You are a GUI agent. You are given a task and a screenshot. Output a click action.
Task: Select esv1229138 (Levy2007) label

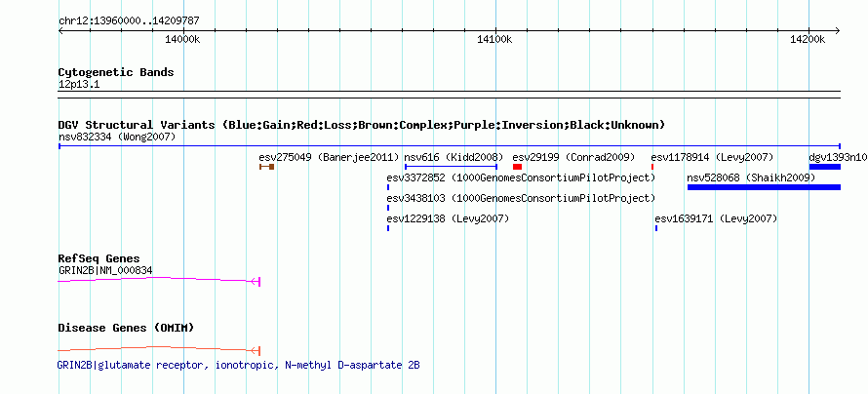(x=448, y=219)
